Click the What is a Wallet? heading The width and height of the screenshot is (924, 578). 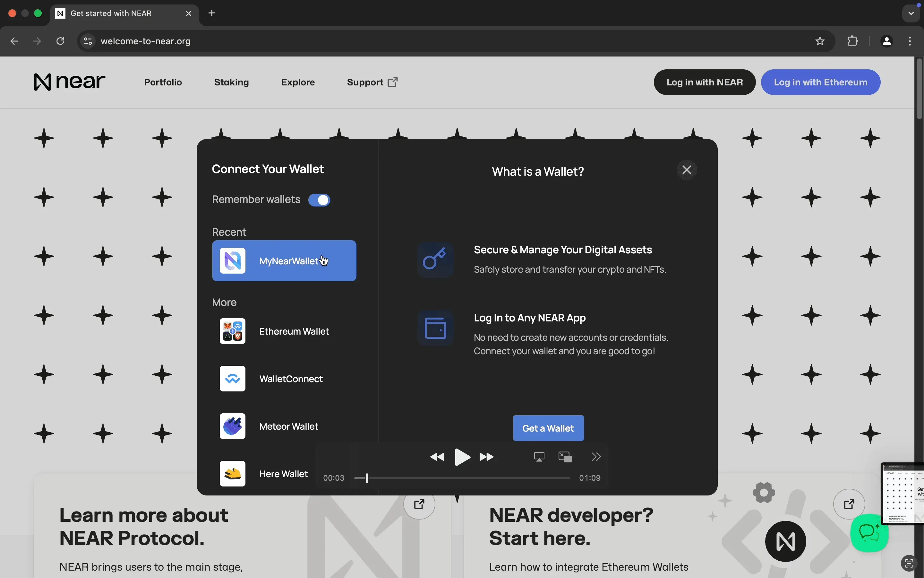538,171
